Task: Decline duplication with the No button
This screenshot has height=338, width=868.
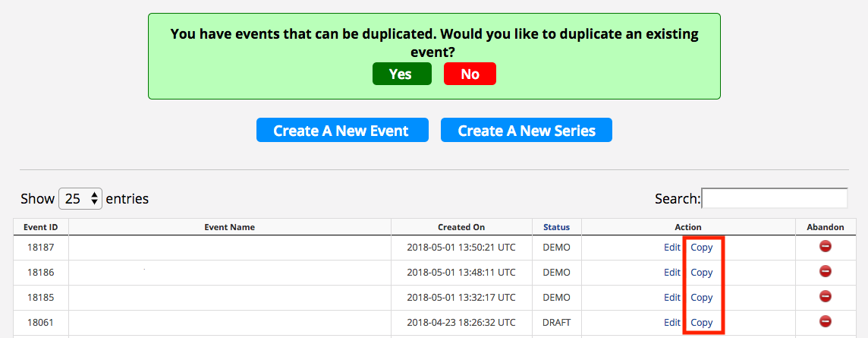Action: [470, 74]
